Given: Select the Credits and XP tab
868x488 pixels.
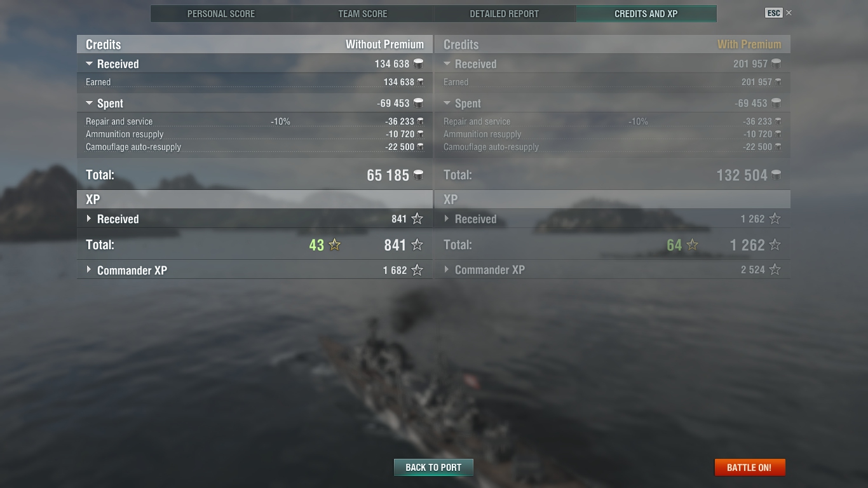Looking at the screenshot, I should tap(646, 13).
